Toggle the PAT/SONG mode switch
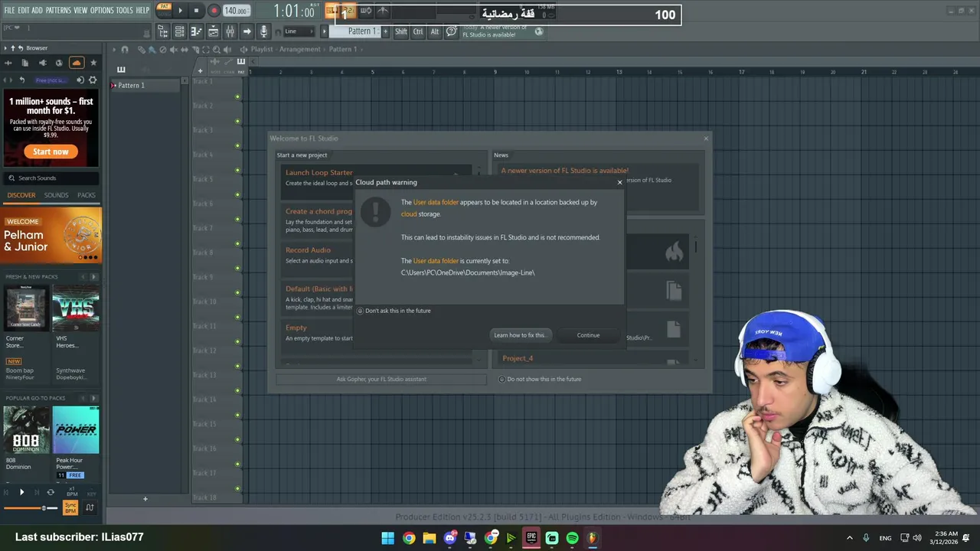Viewport: 980px width, 551px height. 164,10
